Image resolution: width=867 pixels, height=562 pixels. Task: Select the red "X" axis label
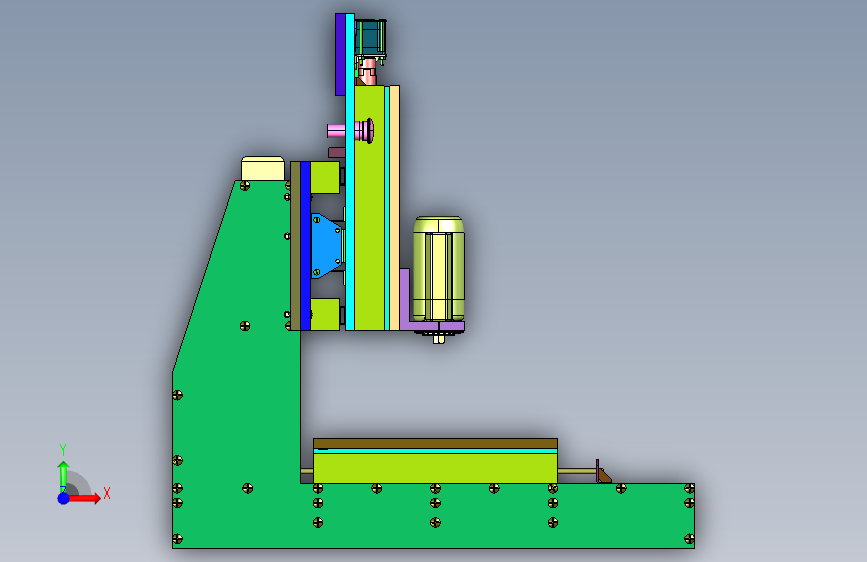107,493
